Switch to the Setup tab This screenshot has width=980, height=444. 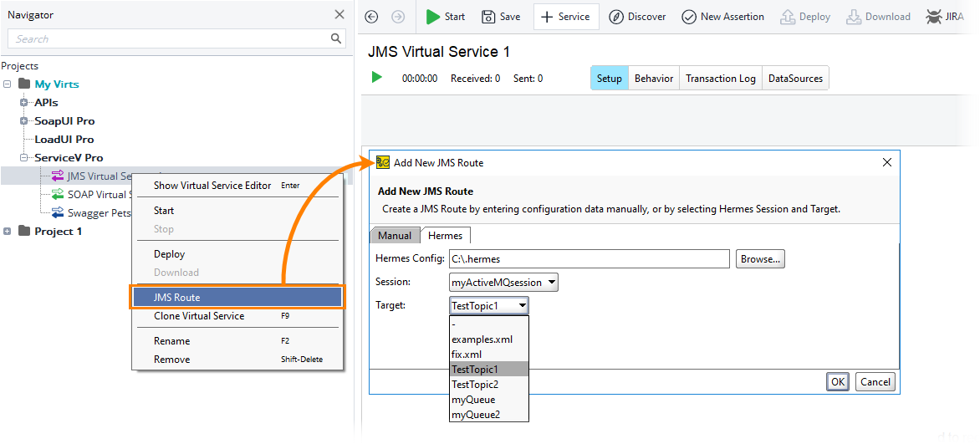(610, 78)
